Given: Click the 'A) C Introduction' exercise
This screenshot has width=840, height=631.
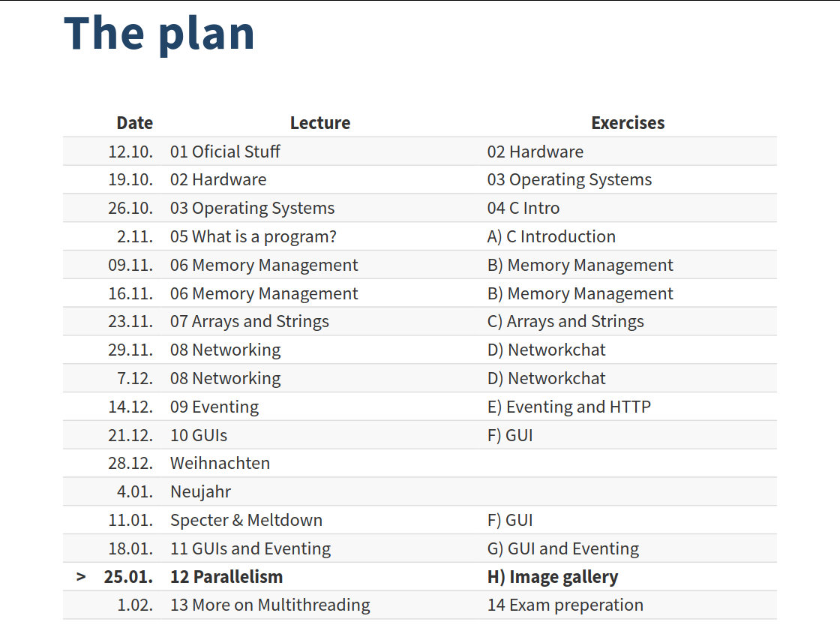Looking at the screenshot, I should click(x=551, y=236).
